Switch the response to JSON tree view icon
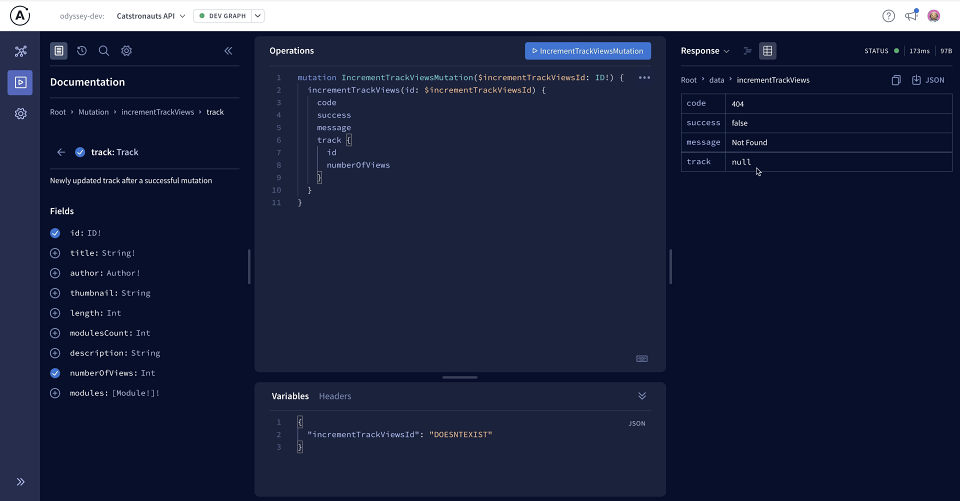Viewport: 960px width, 501px height. [747, 51]
